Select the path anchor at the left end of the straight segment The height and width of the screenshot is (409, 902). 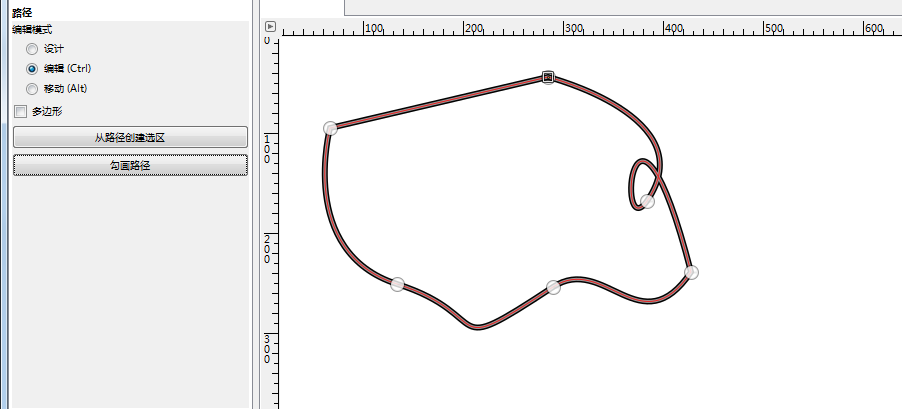[330, 128]
